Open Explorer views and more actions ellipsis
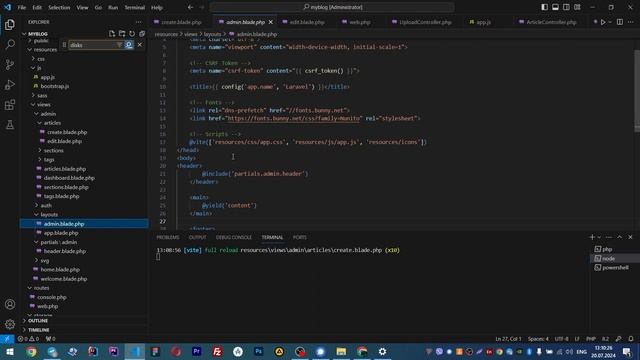 pos(139,22)
